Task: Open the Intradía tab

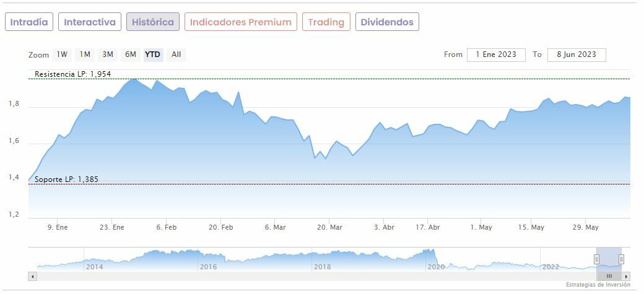Action: (x=29, y=22)
